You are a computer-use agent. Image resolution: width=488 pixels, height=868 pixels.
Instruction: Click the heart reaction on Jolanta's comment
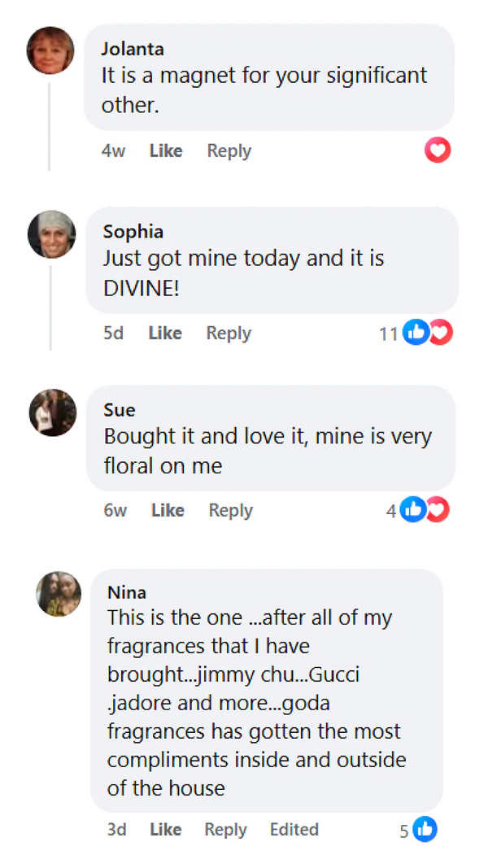pos(438,150)
